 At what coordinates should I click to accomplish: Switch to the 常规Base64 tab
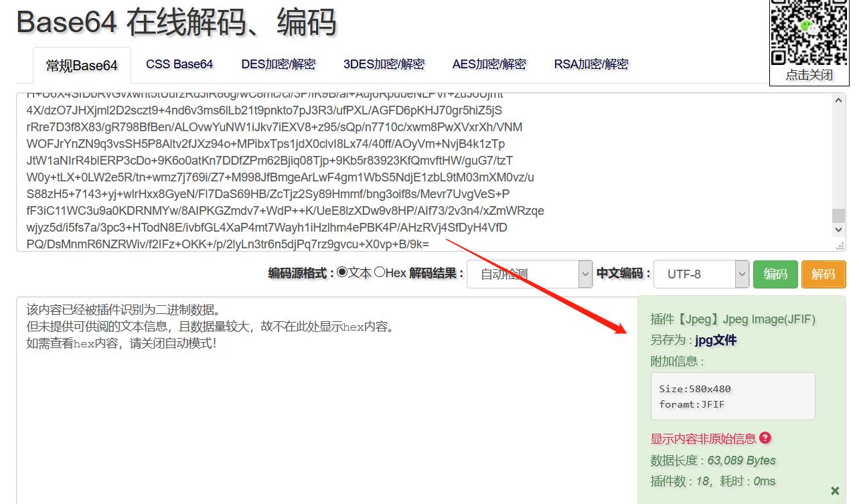point(82,65)
